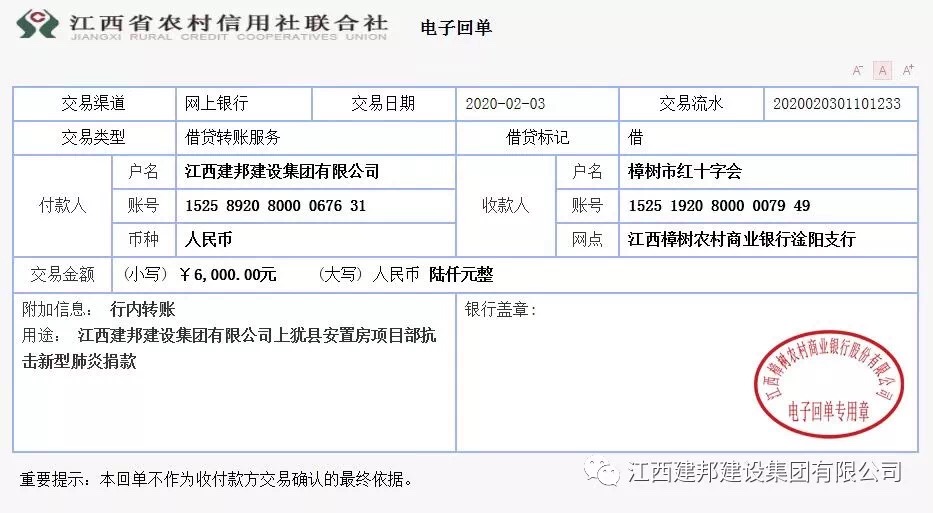Image resolution: width=933 pixels, height=513 pixels.
Task: Select the default font size A icon
Action: 882,70
